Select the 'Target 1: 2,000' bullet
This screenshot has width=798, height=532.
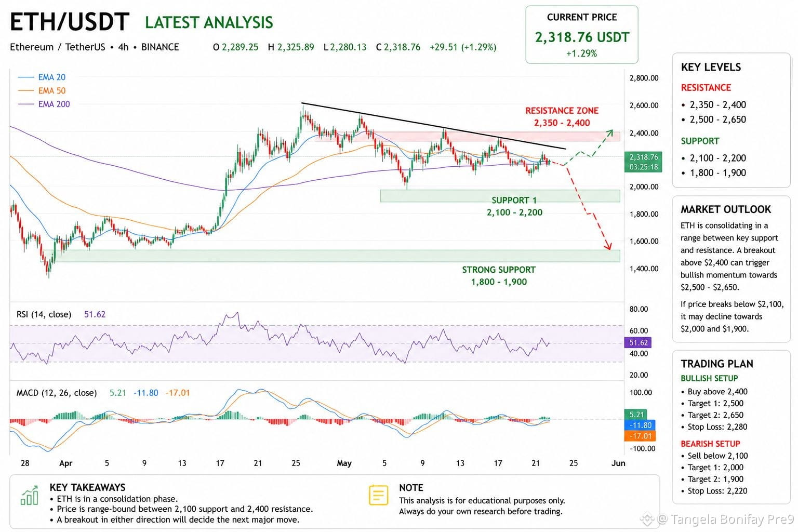point(712,468)
